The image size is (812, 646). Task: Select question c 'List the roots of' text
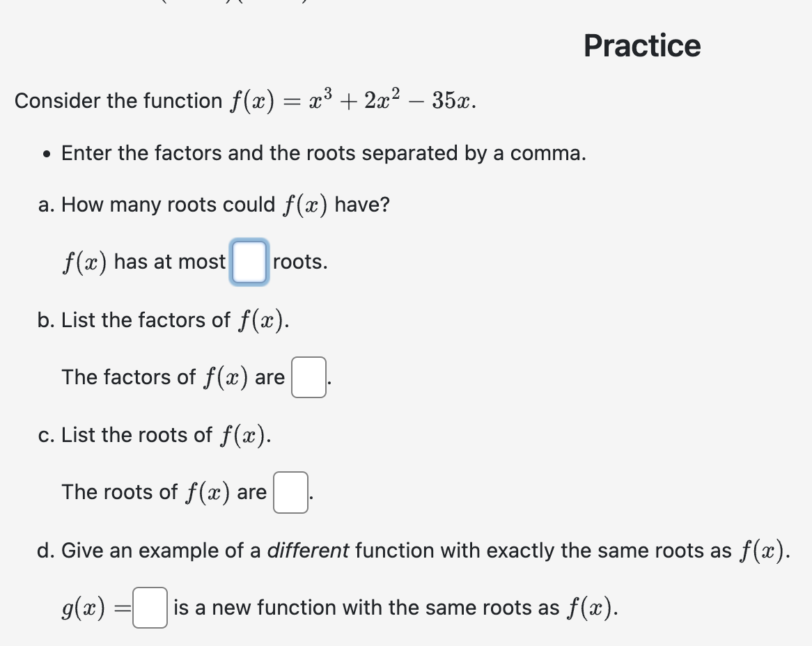click(136, 435)
